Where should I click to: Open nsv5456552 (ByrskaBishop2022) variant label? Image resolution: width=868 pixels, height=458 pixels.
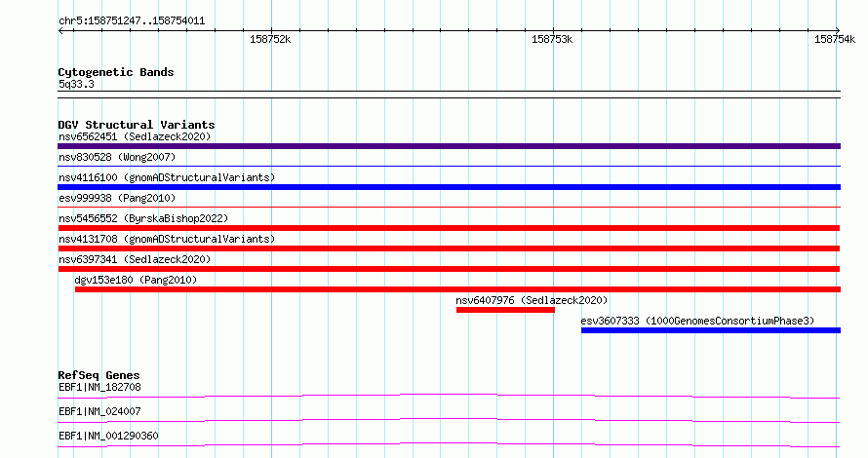(143, 218)
